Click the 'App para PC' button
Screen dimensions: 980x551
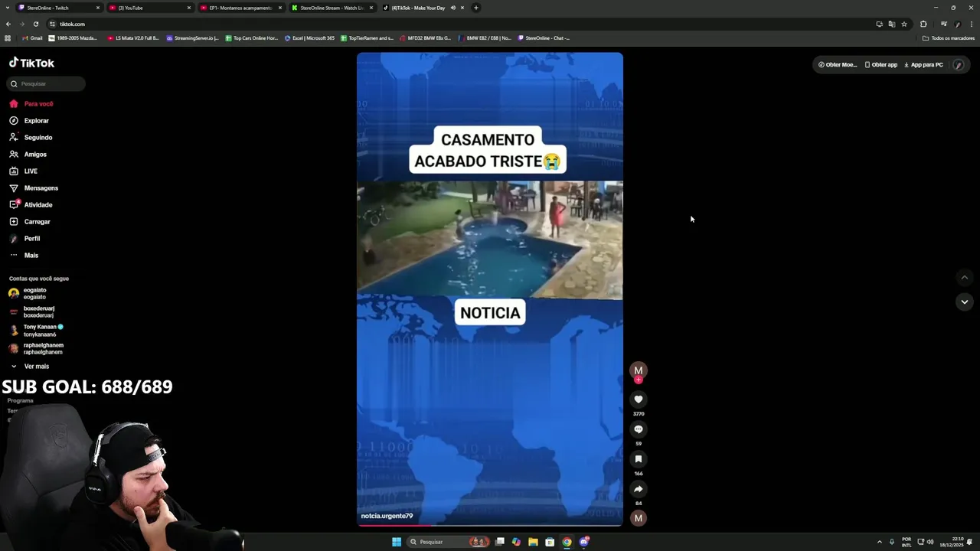(x=923, y=64)
